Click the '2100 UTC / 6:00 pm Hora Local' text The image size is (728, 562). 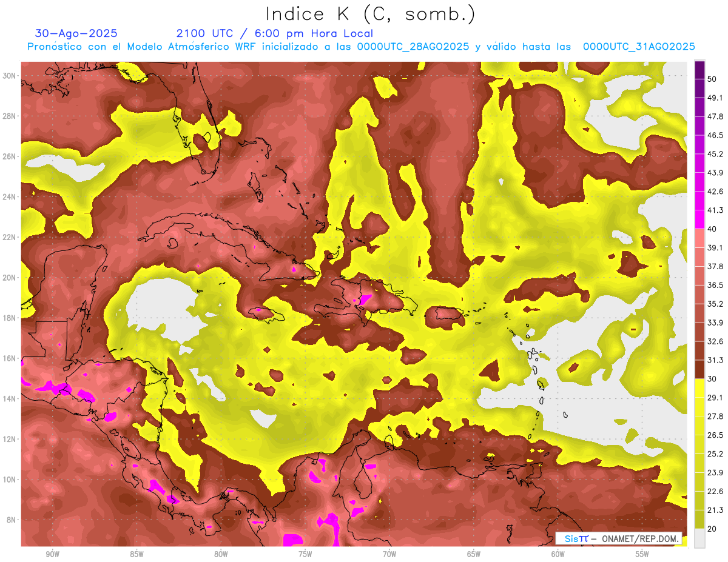coord(275,33)
